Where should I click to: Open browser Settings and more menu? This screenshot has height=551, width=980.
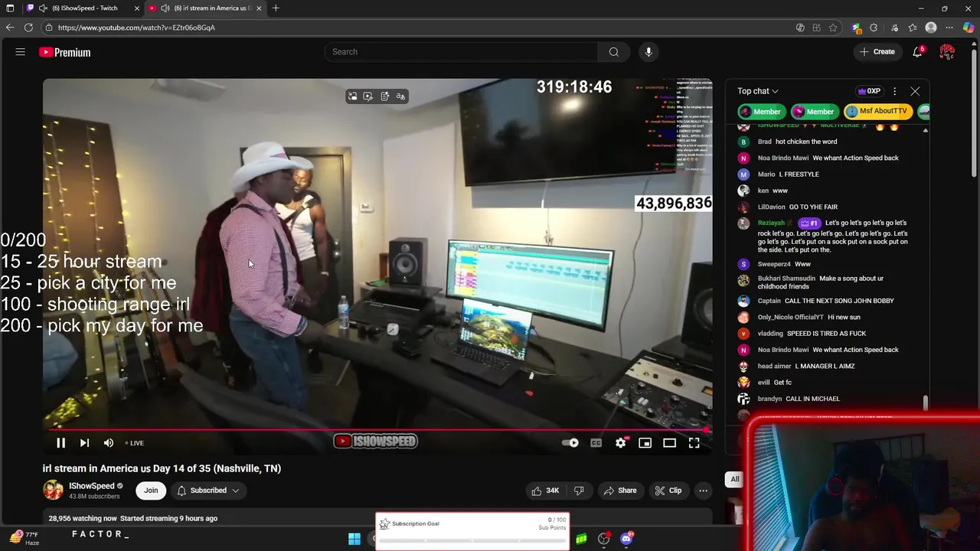tap(950, 28)
